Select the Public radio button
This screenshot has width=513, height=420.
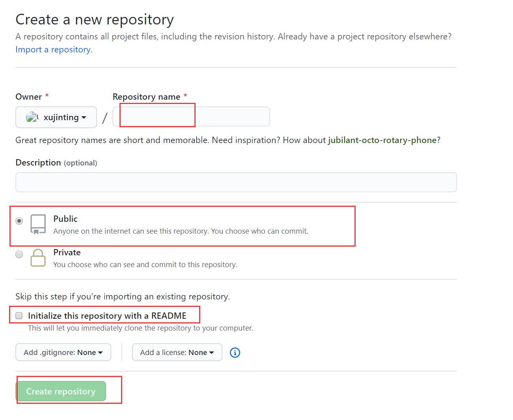coord(19,221)
